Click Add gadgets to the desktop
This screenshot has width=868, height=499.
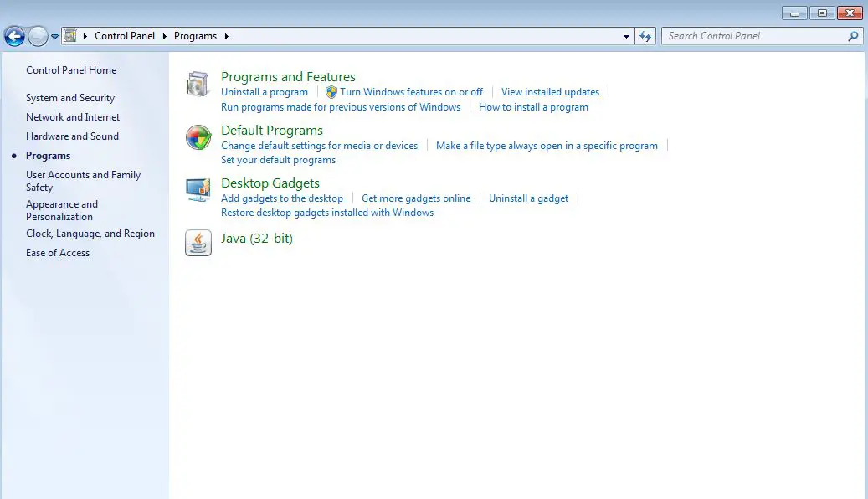click(282, 198)
